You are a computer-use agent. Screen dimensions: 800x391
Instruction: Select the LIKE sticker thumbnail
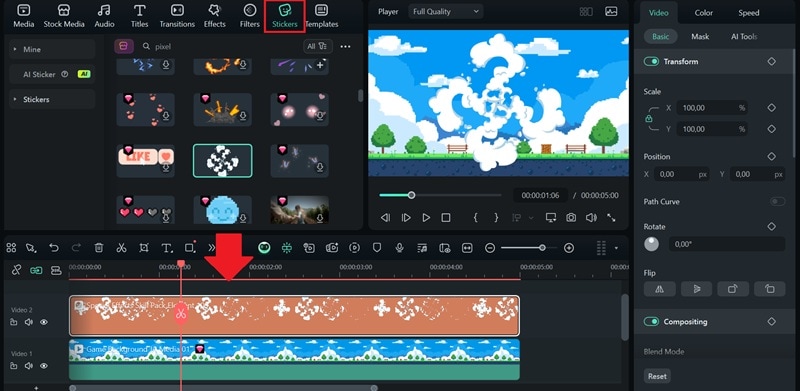145,160
